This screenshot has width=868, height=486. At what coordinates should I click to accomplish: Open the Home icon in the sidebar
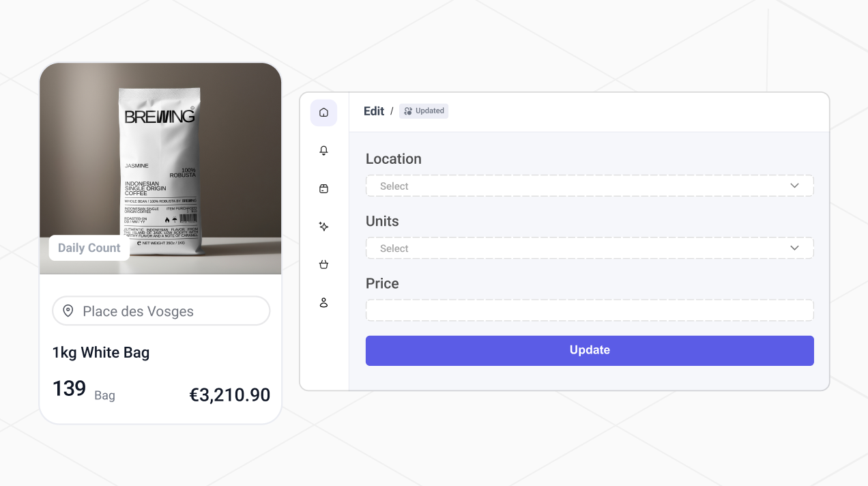(x=323, y=113)
